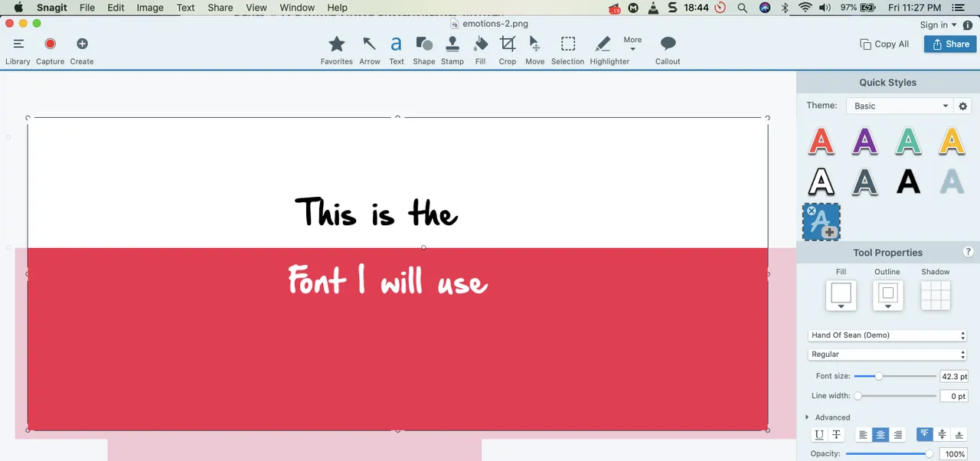This screenshot has width=980, height=461.
Task: Open the Text menu
Action: (x=186, y=8)
